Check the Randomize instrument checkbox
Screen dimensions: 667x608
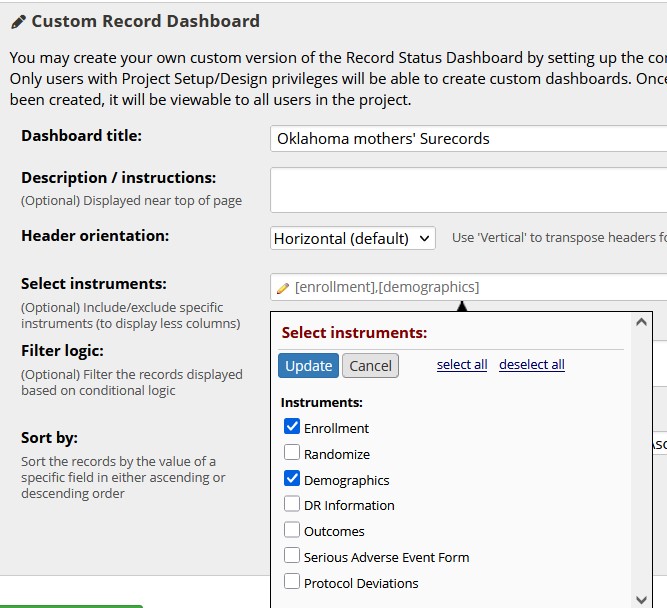tap(292, 453)
